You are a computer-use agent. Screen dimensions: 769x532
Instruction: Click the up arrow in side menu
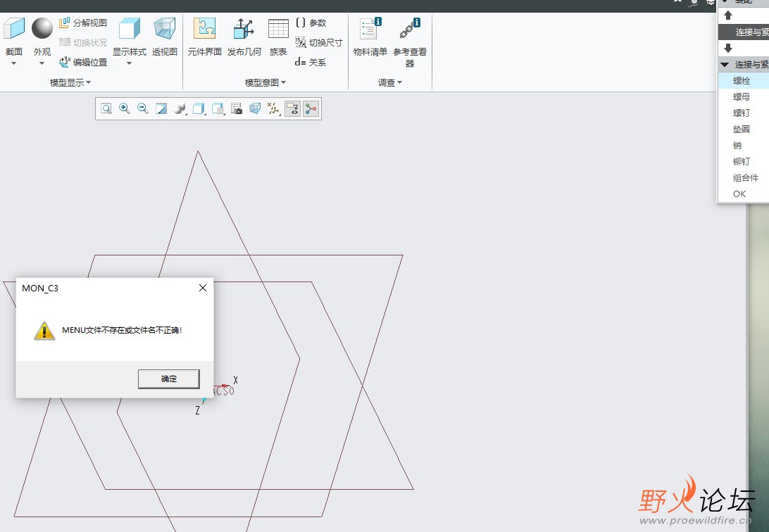click(x=728, y=15)
